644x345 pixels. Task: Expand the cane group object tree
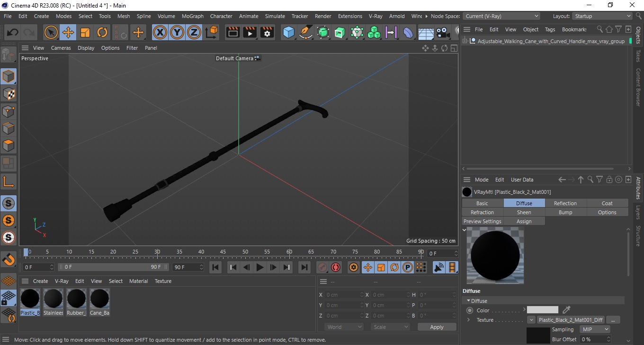pyautogui.click(x=465, y=41)
